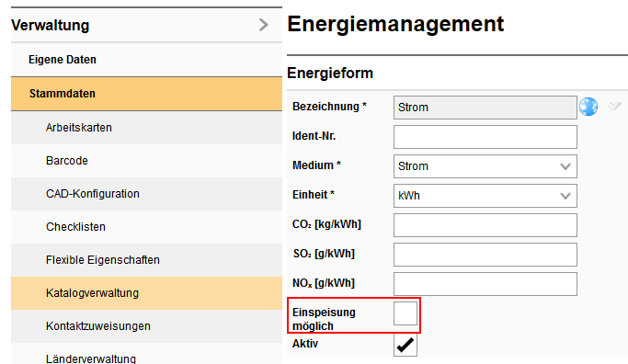Click the Ident-Nr. label
628x364 pixels.
click(x=314, y=136)
